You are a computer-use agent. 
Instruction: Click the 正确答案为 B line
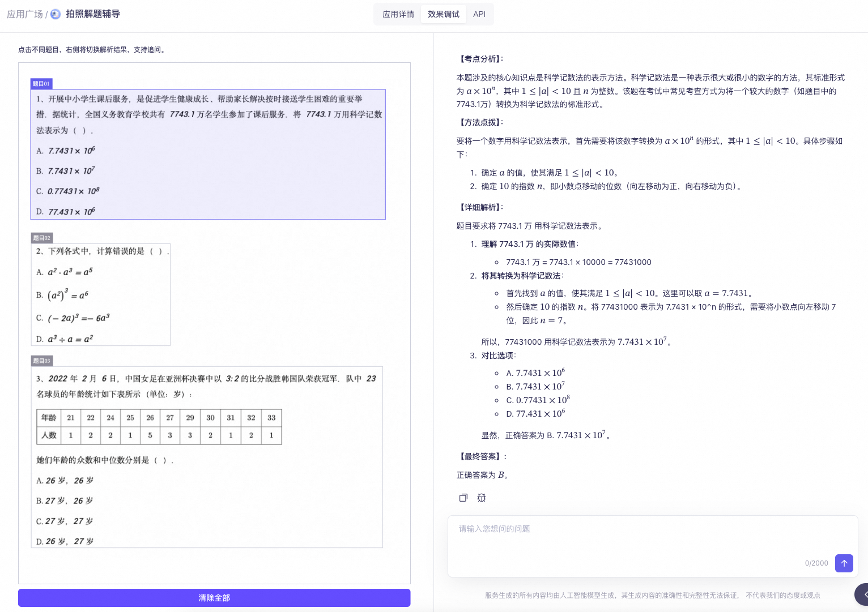tap(482, 475)
